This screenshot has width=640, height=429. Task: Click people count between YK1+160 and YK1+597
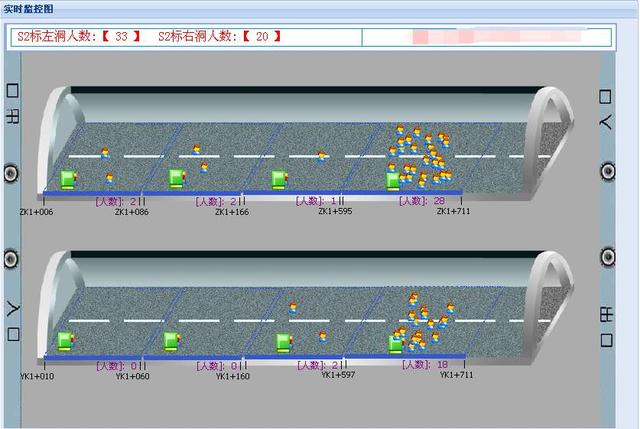coord(318,365)
